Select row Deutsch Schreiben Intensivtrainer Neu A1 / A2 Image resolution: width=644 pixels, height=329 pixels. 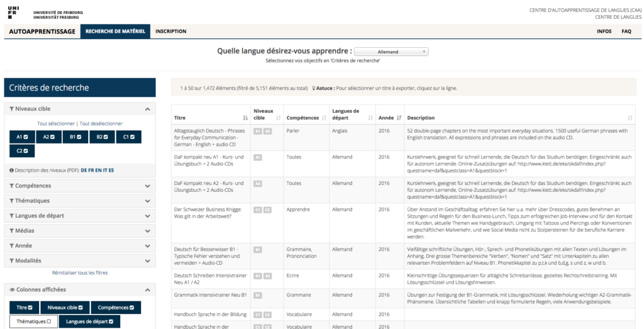(x=403, y=279)
